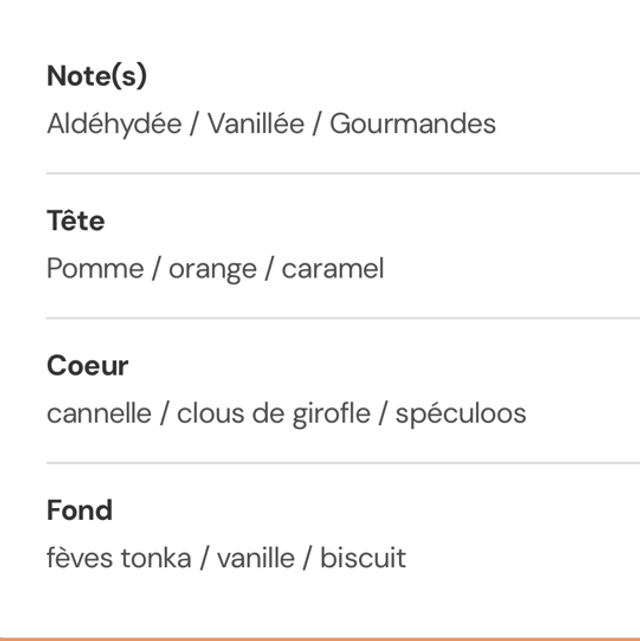
Task: Select the fèves tonka base note
Action: coord(118,558)
